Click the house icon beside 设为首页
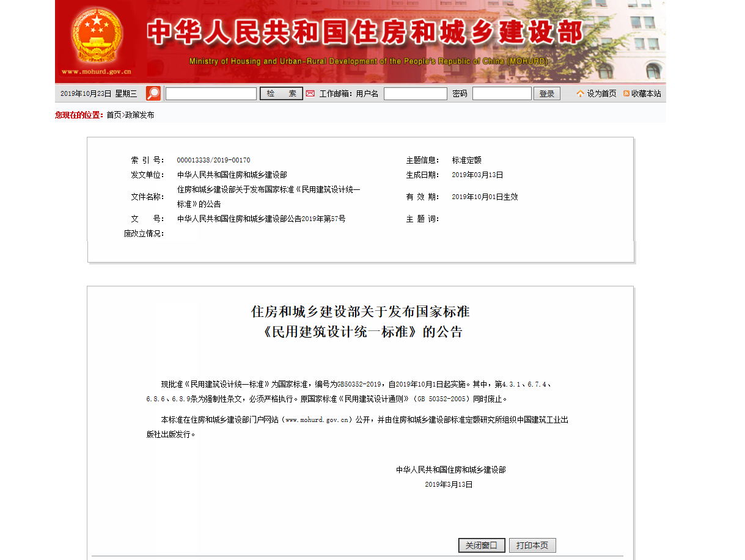This screenshot has height=560, width=745. click(x=580, y=93)
